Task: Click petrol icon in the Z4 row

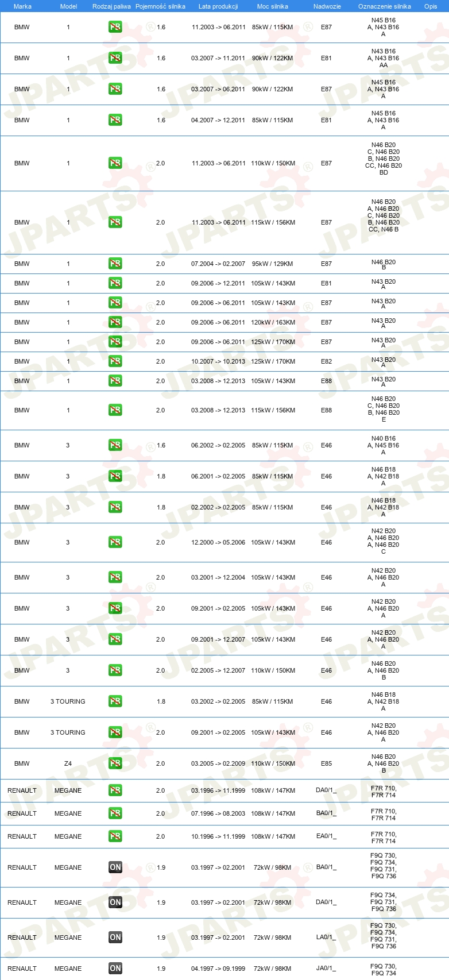Action: [x=115, y=763]
